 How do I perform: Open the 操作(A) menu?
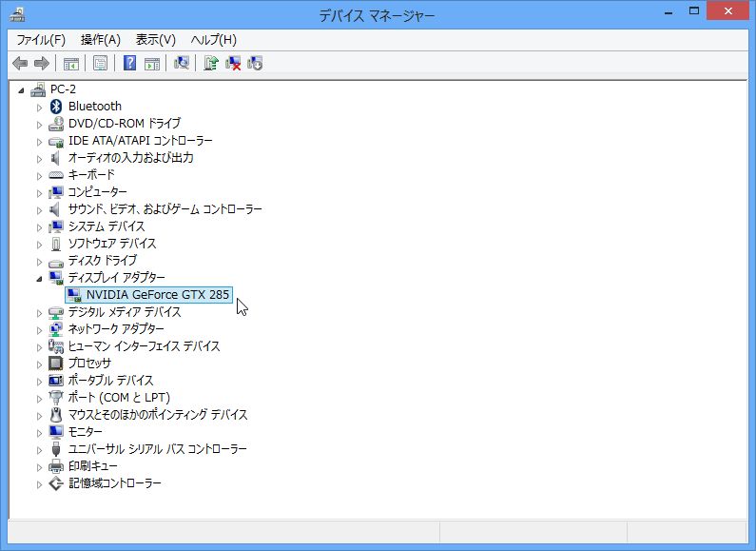point(100,40)
